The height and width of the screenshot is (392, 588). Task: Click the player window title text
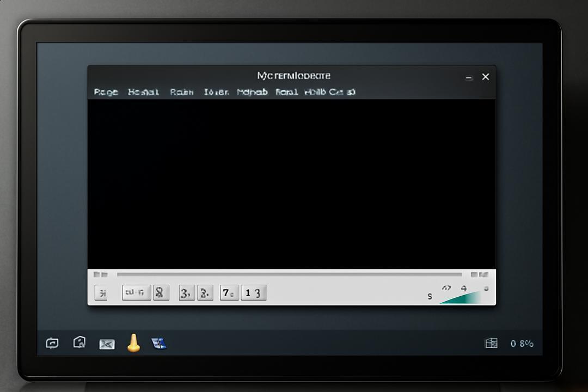[293, 76]
